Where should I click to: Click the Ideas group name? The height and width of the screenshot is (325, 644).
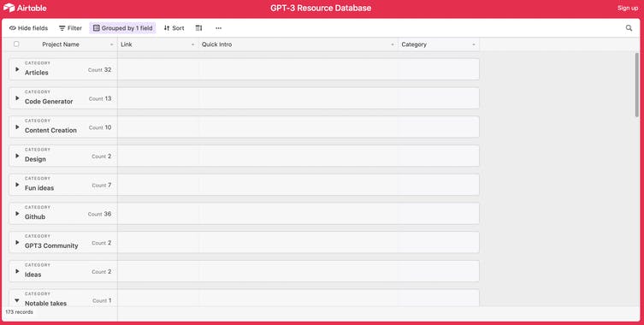point(32,275)
